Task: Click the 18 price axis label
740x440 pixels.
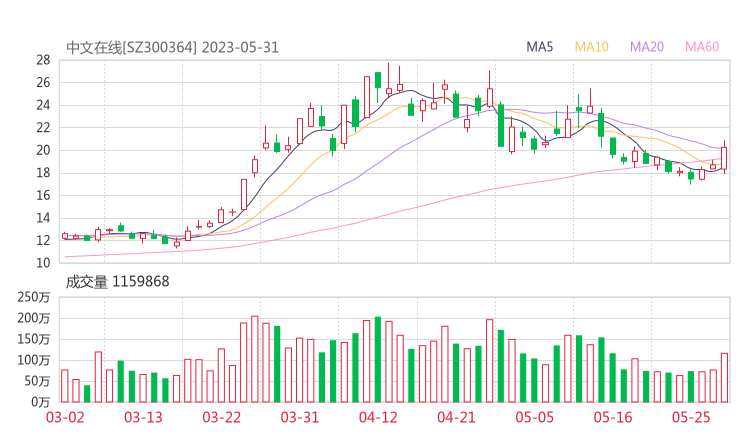Action: click(43, 173)
